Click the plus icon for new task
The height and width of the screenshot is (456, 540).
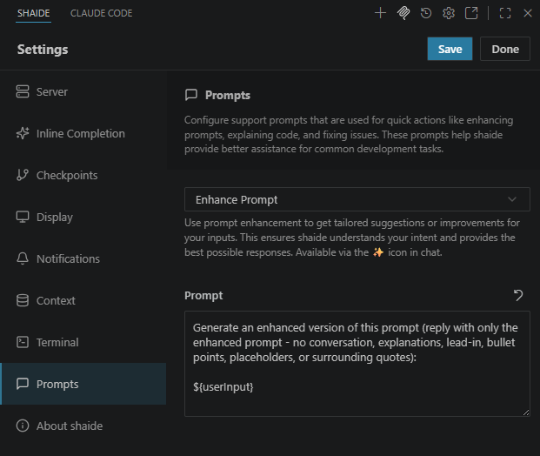point(380,13)
